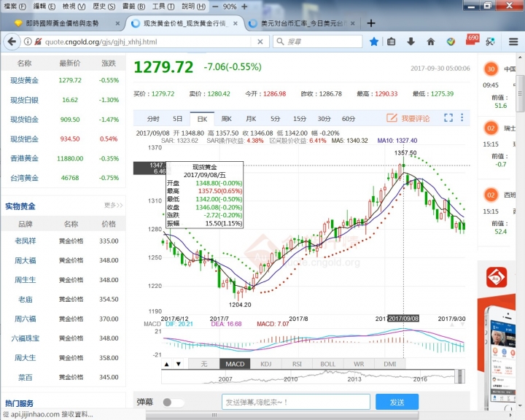
Task: Select the KDJ indicator option
Action: click(x=266, y=364)
